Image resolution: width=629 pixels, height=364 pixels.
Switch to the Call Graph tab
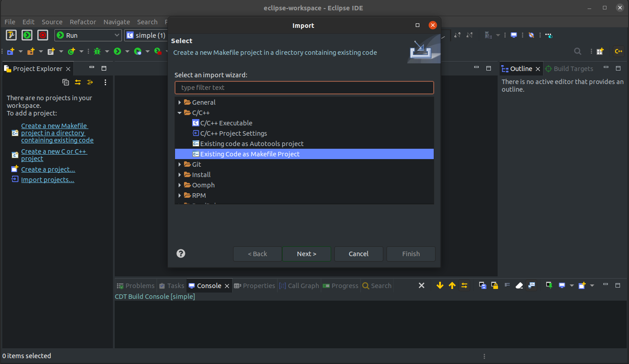click(x=299, y=286)
